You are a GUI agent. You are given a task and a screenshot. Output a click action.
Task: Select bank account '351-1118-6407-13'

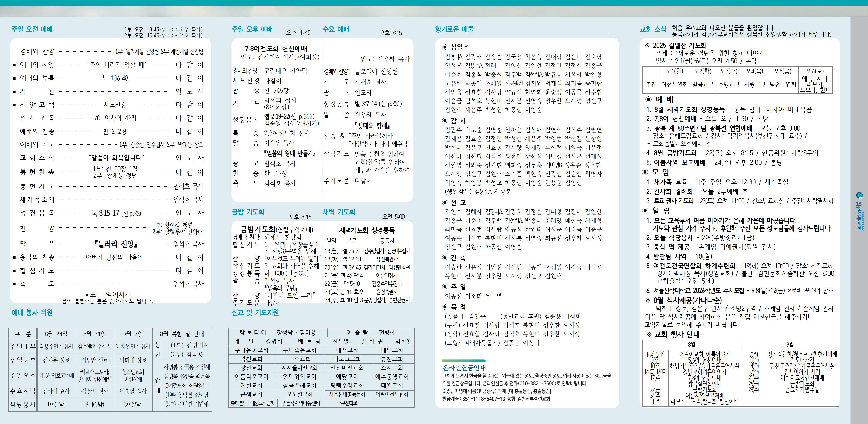tap(484, 398)
